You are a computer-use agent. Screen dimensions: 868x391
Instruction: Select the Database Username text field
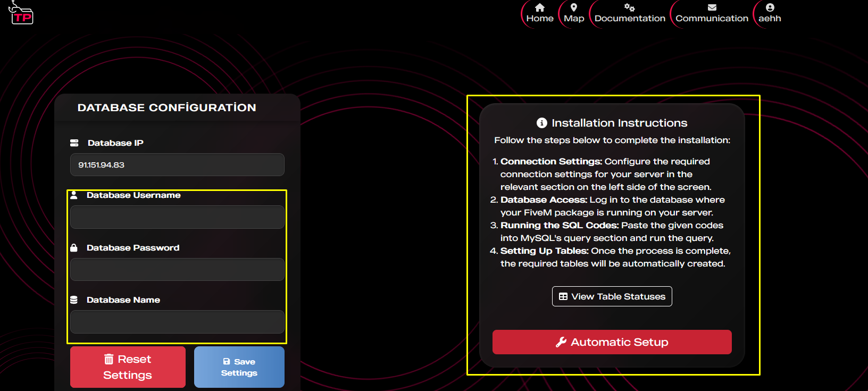pos(177,217)
